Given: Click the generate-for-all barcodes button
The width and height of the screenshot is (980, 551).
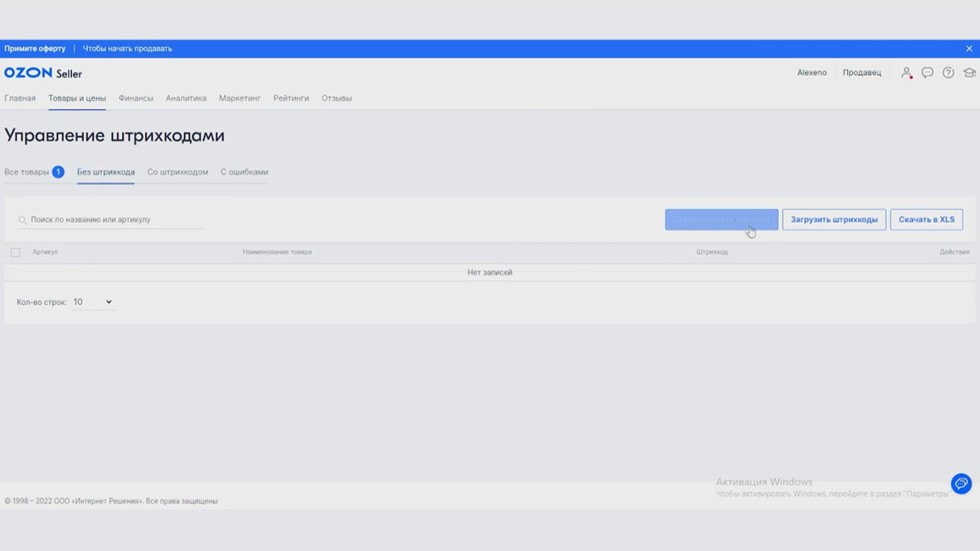Looking at the screenshot, I should (721, 219).
